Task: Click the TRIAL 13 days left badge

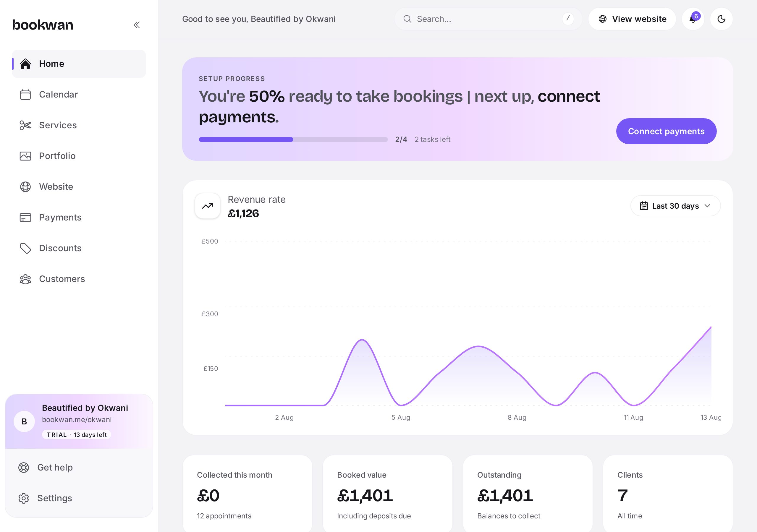Action: coord(77,435)
